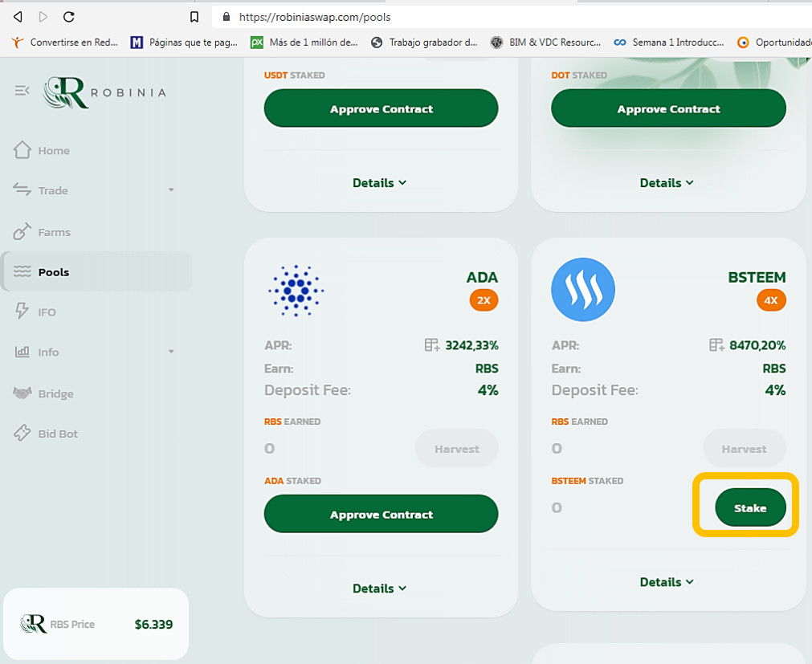Screen dimensions: 812x664
Task: Click the BSTEEM APR value 8470,20%
Action: (757, 345)
